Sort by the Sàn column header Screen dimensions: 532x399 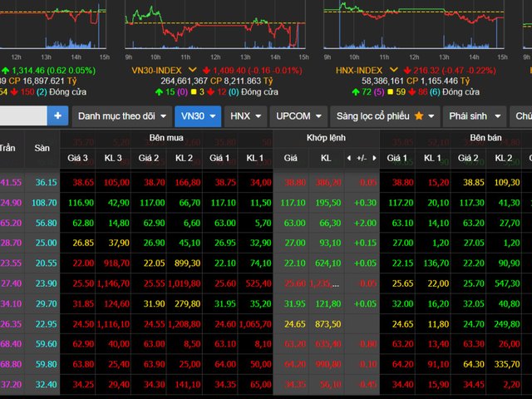(x=42, y=148)
